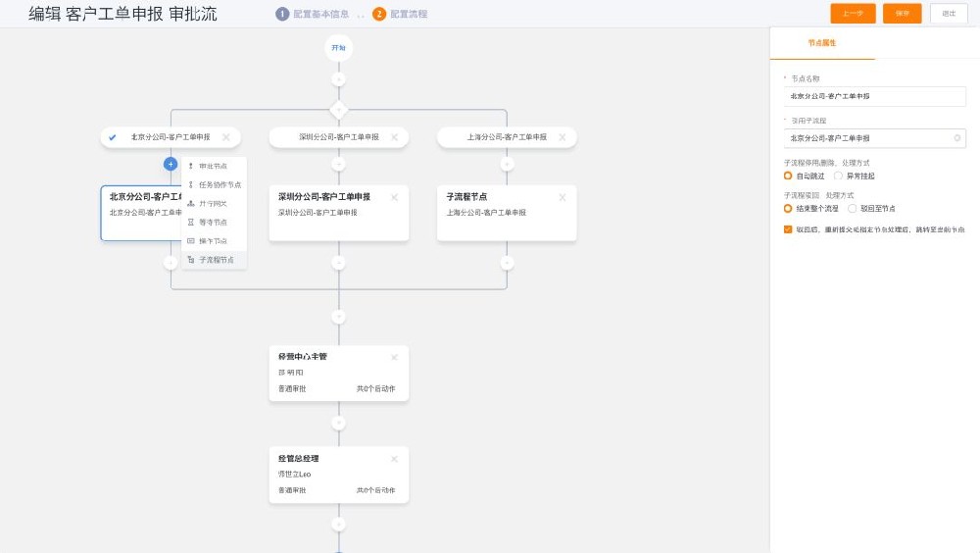Click step 2 circle 配置流程
Viewport: 980px width, 553px height.
tap(379, 14)
